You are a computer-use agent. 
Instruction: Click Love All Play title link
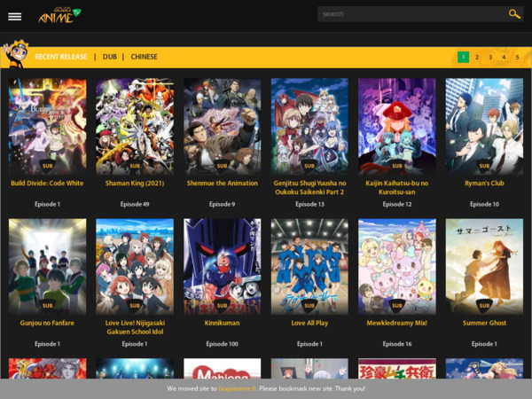tap(309, 323)
